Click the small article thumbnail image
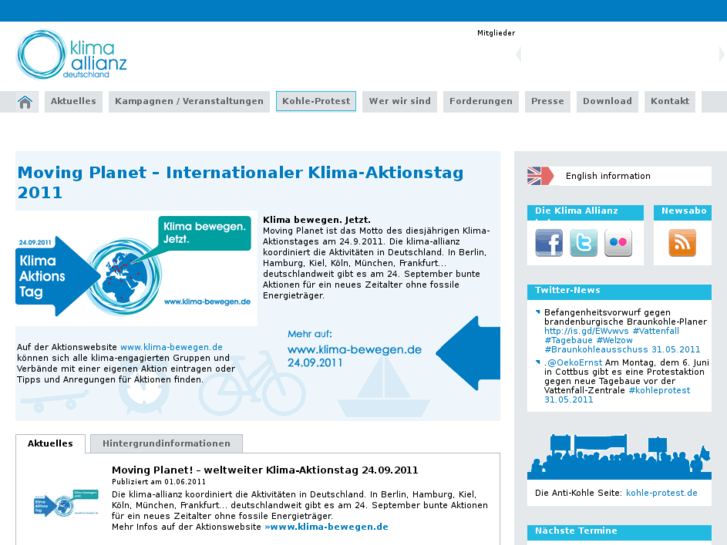Image resolution: width=727 pixels, height=545 pixels. [x=66, y=504]
